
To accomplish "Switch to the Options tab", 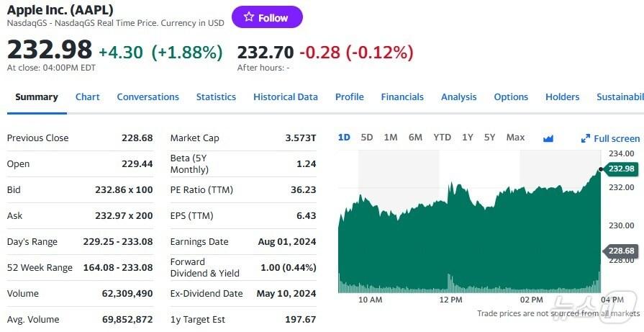I will coord(511,97).
